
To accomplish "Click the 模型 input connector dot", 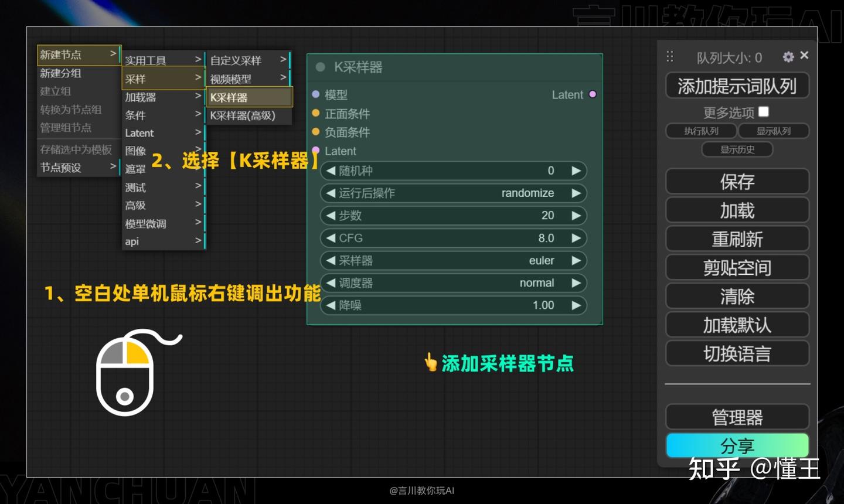I will [x=316, y=94].
